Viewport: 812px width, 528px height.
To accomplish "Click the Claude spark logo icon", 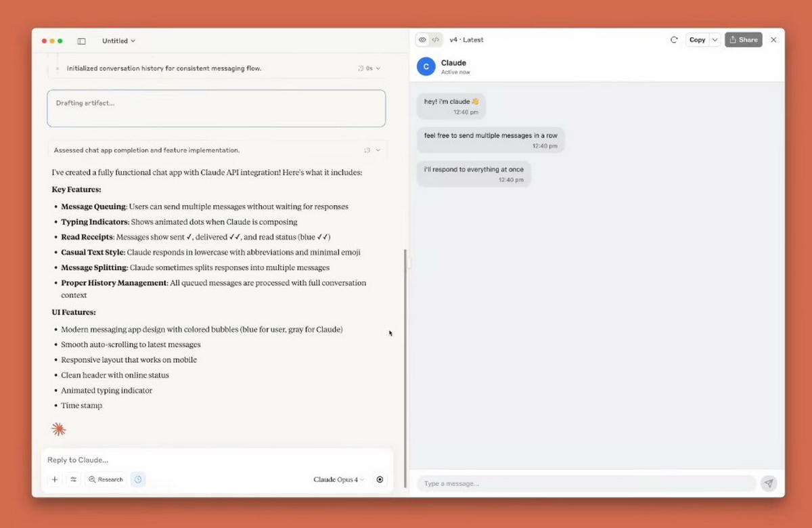I will click(x=59, y=429).
